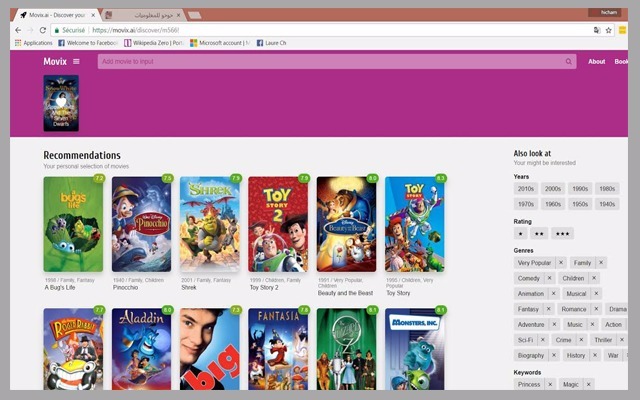Click the Movix logo link
The width and height of the screenshot is (640, 400).
click(55, 61)
